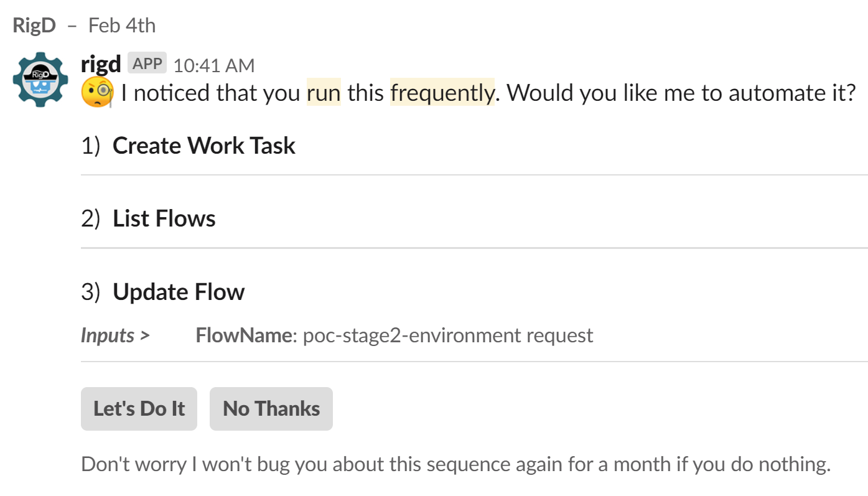The width and height of the screenshot is (868, 496).
Task: Click the "Don't worry" footer note
Action: point(455,464)
